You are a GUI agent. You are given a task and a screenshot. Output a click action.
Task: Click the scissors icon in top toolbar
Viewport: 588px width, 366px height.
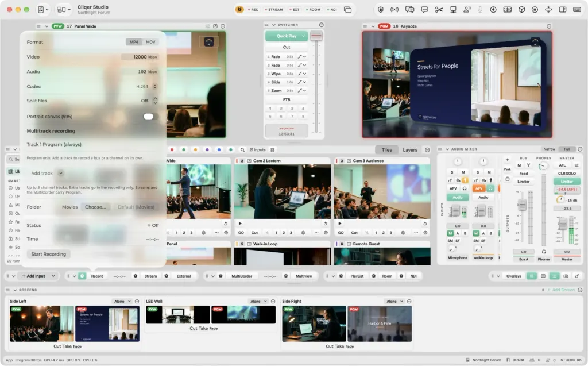tap(439, 10)
